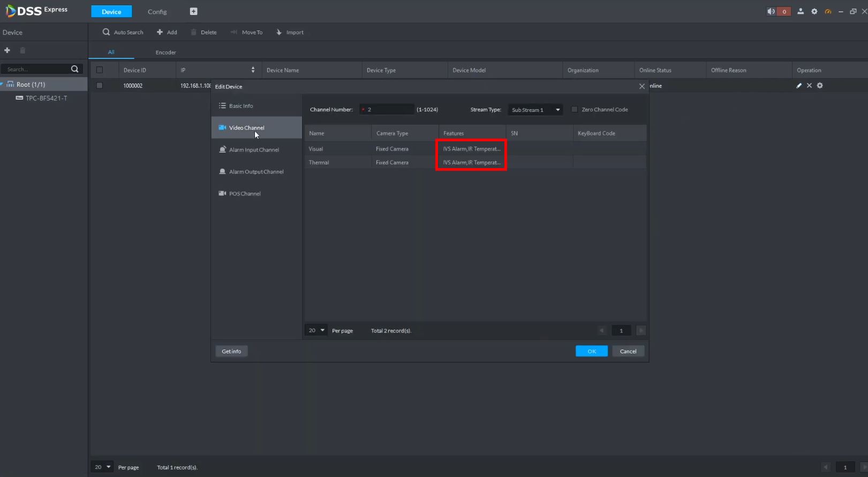
Task: Switch to Alarm Input Channel section
Action: click(254, 150)
